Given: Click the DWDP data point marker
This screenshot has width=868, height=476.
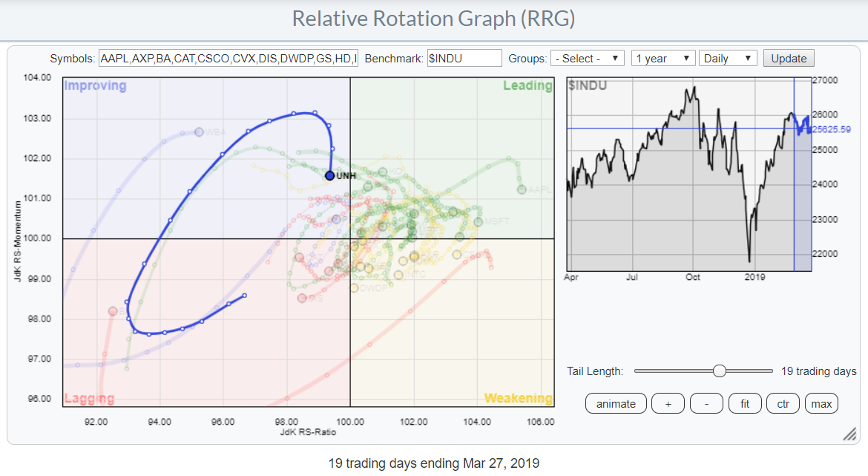Looking at the screenshot, I should pyautogui.click(x=355, y=288).
